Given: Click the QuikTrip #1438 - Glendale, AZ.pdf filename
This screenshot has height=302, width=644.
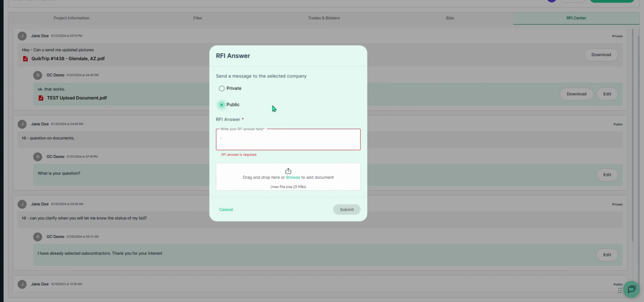Looking at the screenshot, I should click(x=68, y=59).
